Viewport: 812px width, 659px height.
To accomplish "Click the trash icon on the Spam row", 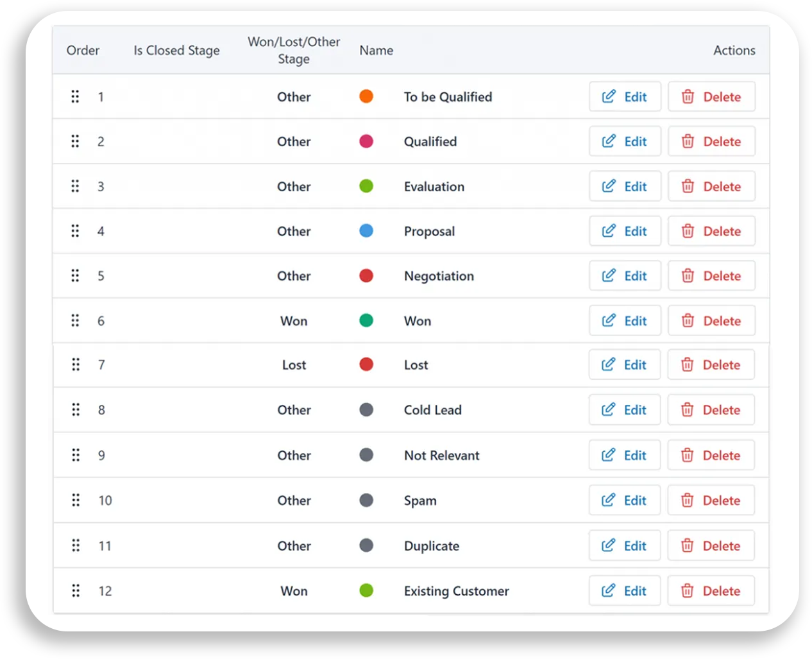I will pos(688,500).
